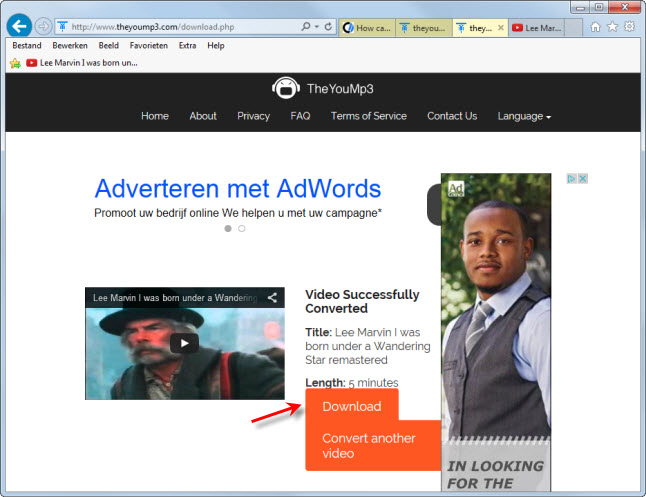Open the Tools gear icon

[x=629, y=27]
